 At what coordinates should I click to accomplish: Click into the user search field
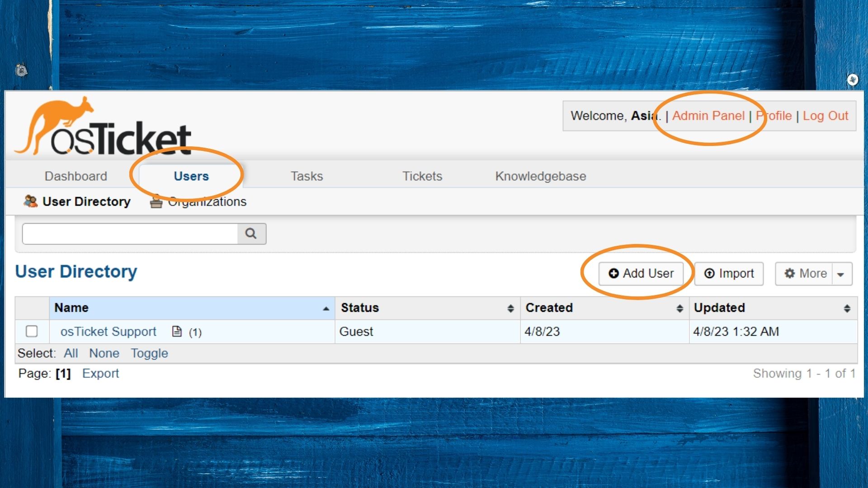tap(130, 234)
